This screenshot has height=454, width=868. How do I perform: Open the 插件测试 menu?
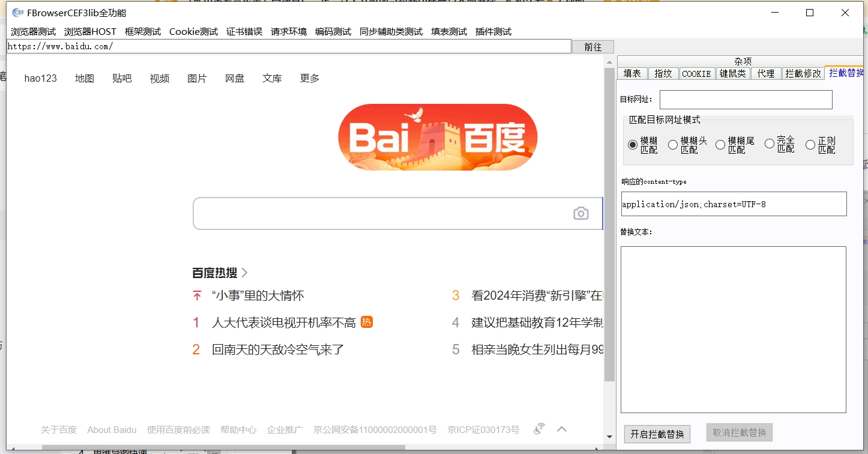click(493, 32)
